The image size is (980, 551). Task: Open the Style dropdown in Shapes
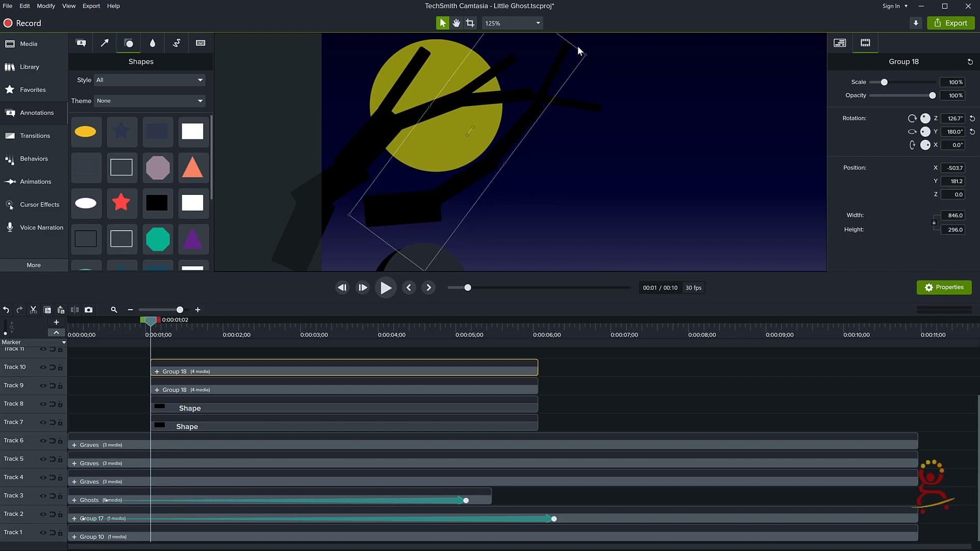tap(149, 80)
